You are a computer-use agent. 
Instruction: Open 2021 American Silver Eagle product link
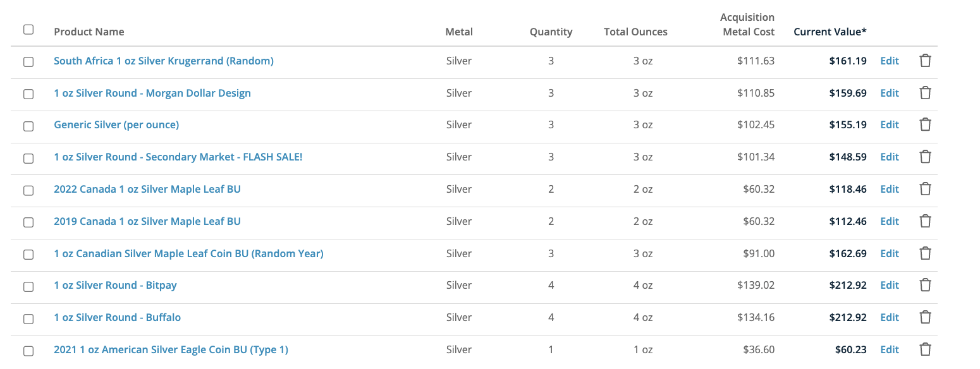(171, 349)
